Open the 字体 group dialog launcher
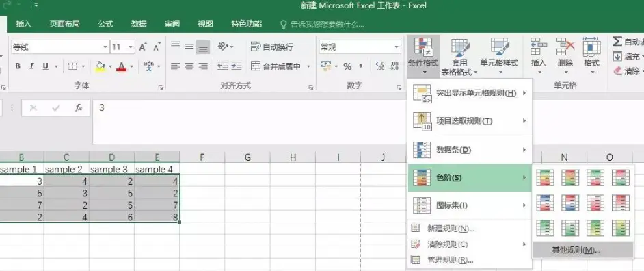The width and height of the screenshot is (644, 271). [161, 87]
